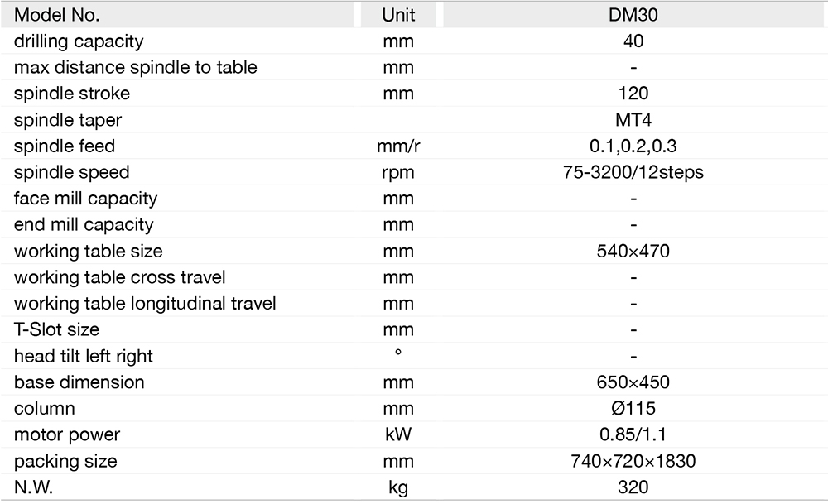828x504 pixels.
Task: Select the DM30 model column header
Action: tap(633, 15)
